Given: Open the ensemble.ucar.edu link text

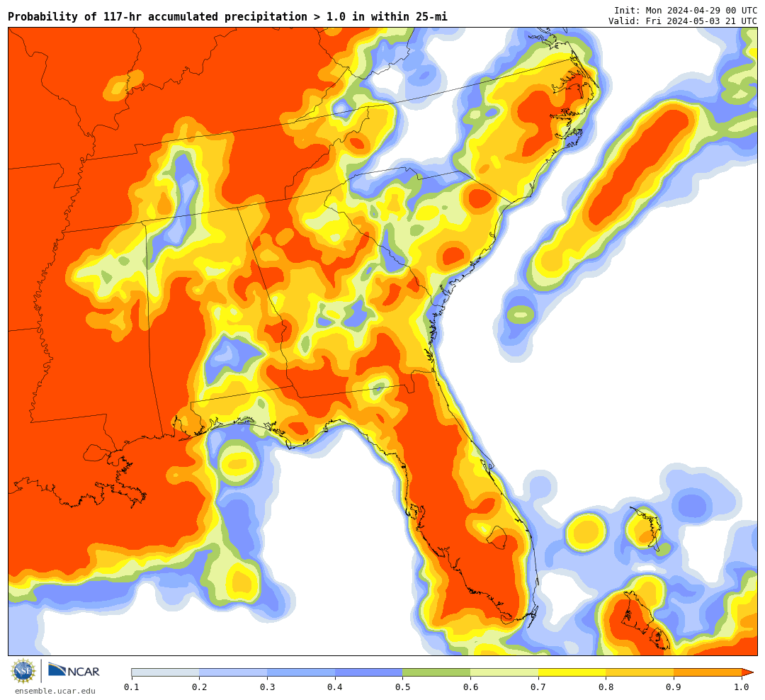Looking at the screenshot, I should pos(55,691).
